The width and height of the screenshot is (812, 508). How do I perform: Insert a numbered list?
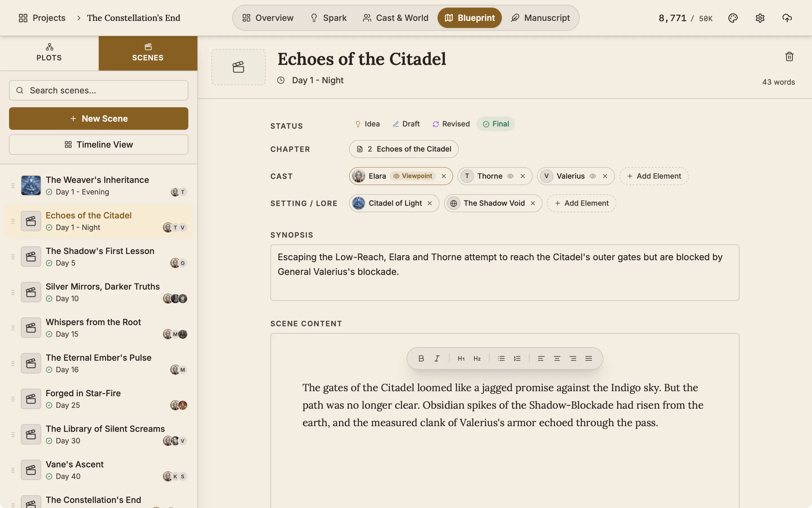[x=517, y=358]
